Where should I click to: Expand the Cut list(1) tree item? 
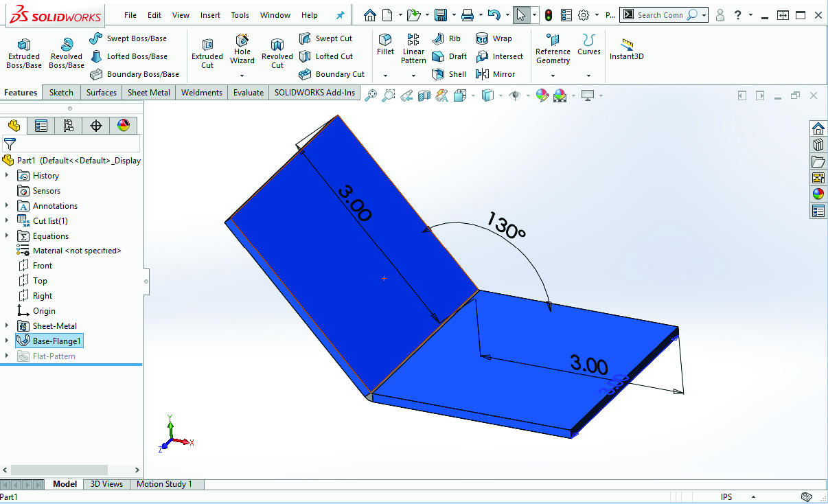point(7,220)
